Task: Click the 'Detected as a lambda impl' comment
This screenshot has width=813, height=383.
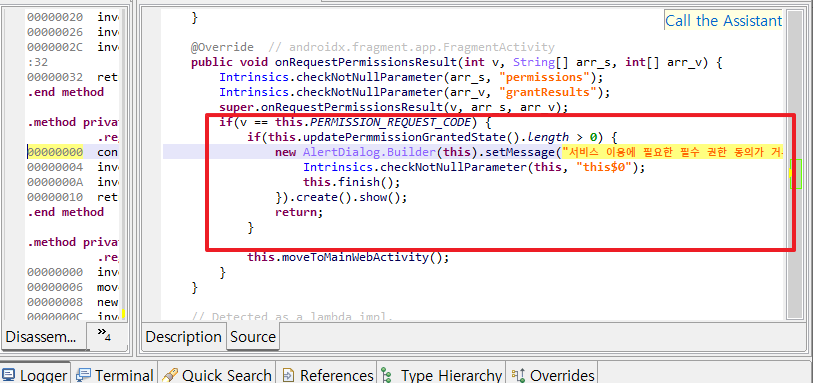Action: [x=292, y=317]
